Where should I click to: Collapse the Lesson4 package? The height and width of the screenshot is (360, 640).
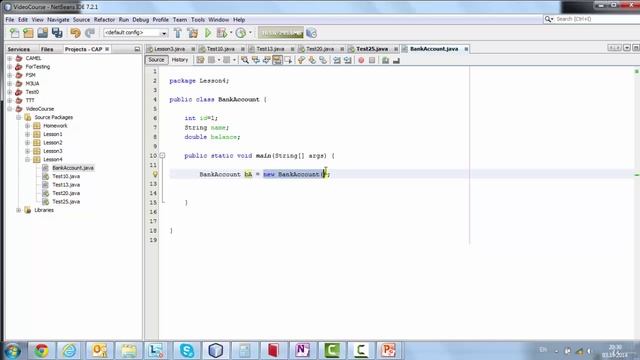28,160
